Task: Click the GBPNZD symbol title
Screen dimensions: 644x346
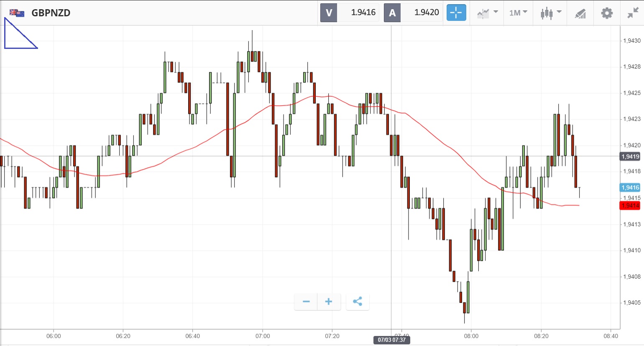Action: [x=51, y=13]
